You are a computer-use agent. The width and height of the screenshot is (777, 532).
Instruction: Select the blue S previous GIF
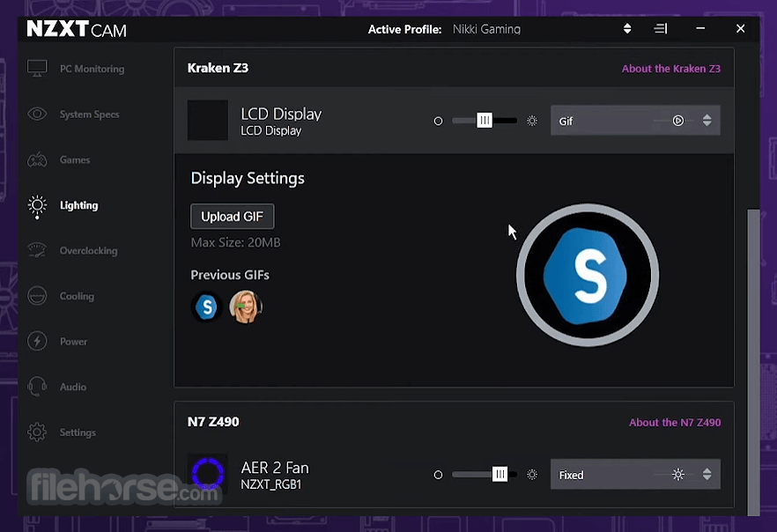click(207, 307)
